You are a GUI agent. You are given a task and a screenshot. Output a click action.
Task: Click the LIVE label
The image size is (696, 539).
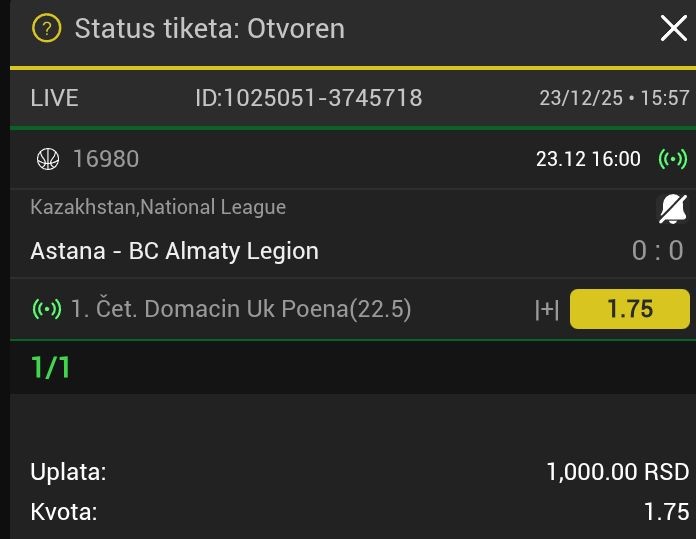54,98
